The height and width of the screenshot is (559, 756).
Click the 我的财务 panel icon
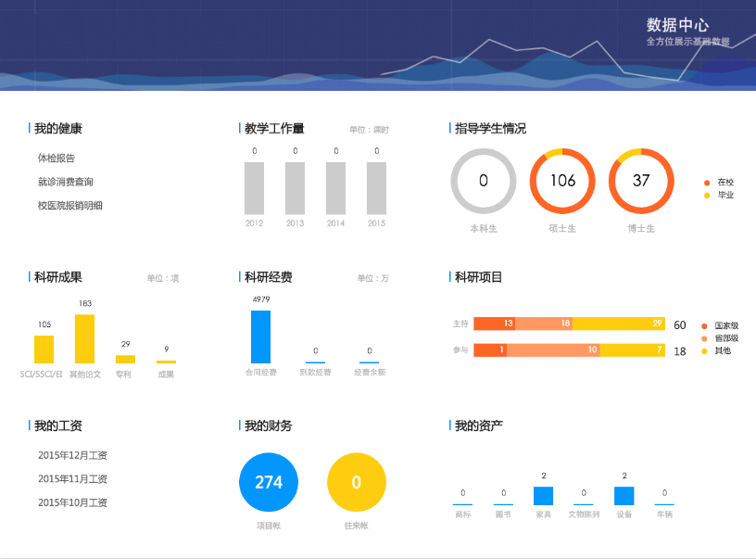click(x=240, y=425)
